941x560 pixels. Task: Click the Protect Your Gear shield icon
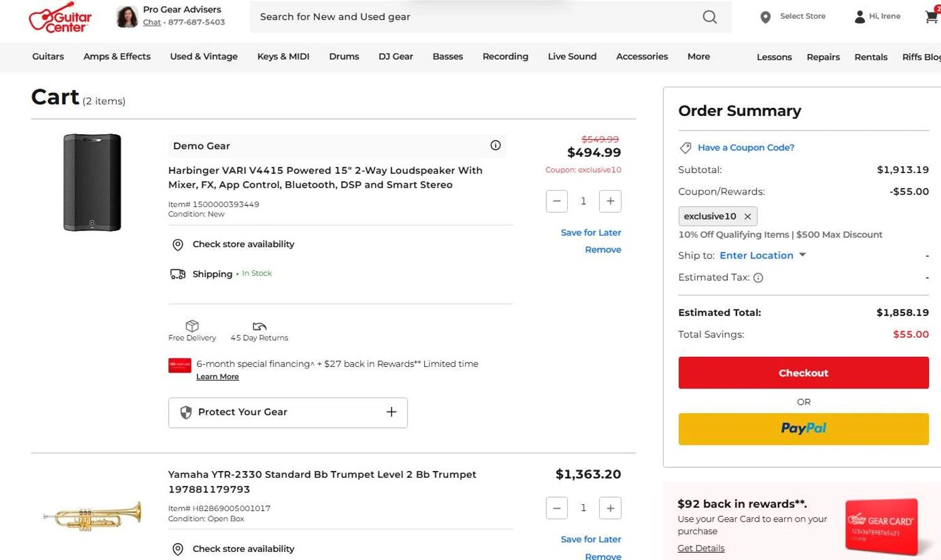point(186,412)
